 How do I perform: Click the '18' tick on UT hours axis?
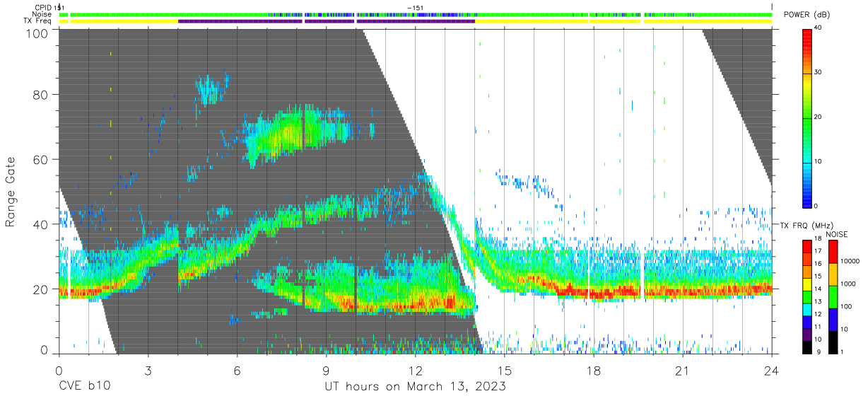click(594, 371)
